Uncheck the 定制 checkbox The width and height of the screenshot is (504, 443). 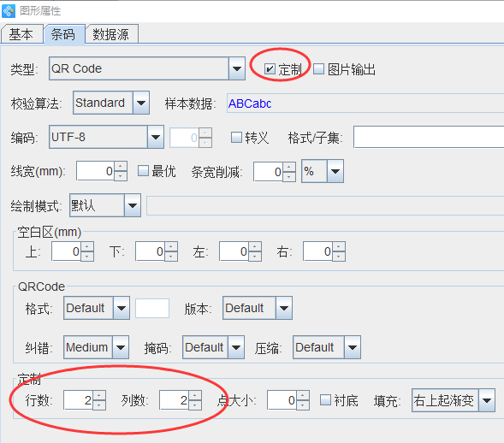[x=270, y=68]
